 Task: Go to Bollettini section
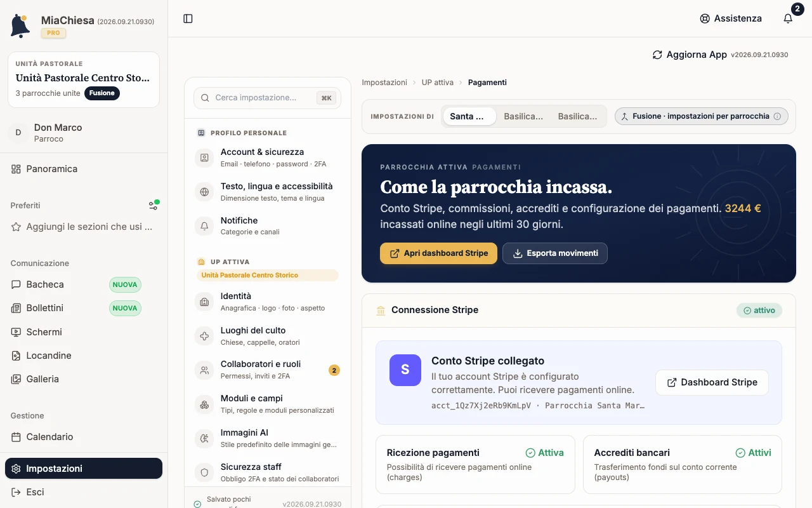click(x=84, y=308)
